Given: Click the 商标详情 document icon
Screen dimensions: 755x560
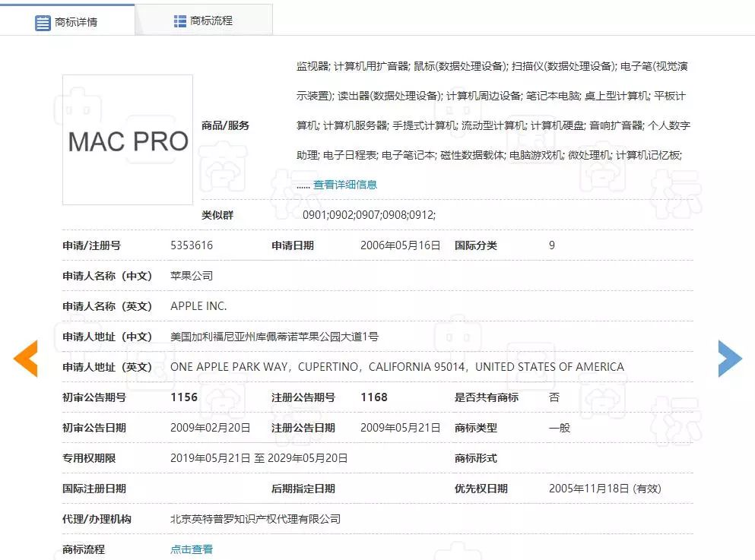Looking at the screenshot, I should click(x=43, y=23).
